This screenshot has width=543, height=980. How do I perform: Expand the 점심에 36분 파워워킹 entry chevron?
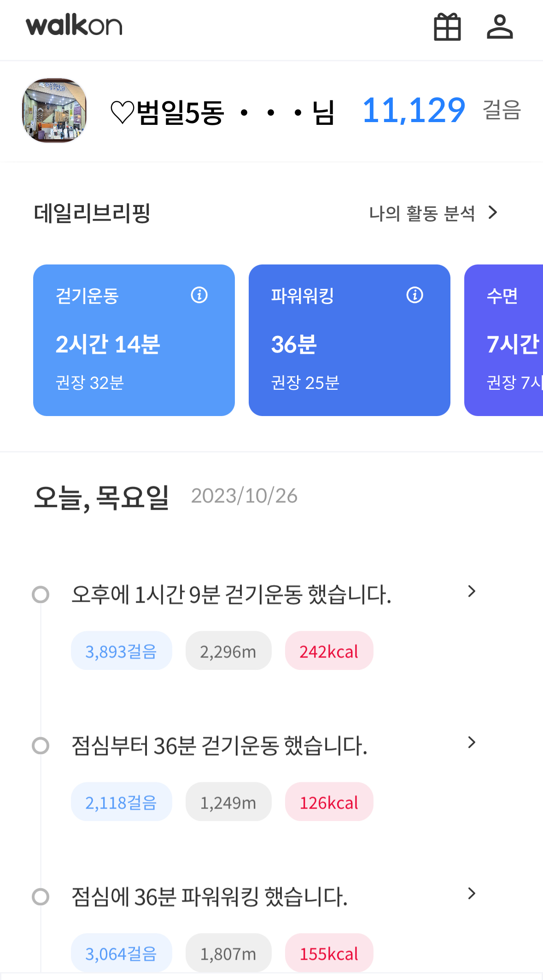pos(471,894)
